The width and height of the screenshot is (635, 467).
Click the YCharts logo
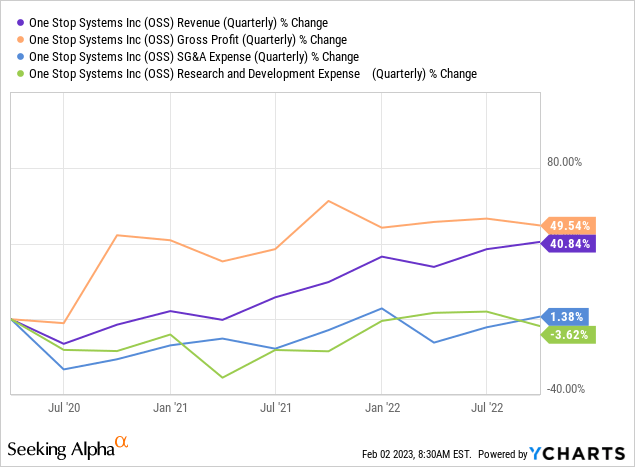(x=577, y=454)
